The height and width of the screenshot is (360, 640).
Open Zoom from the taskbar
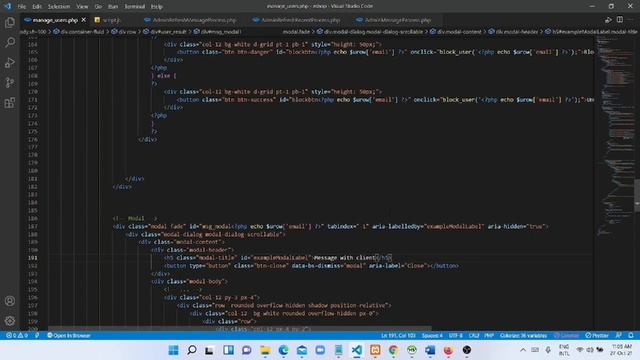click(x=320, y=350)
